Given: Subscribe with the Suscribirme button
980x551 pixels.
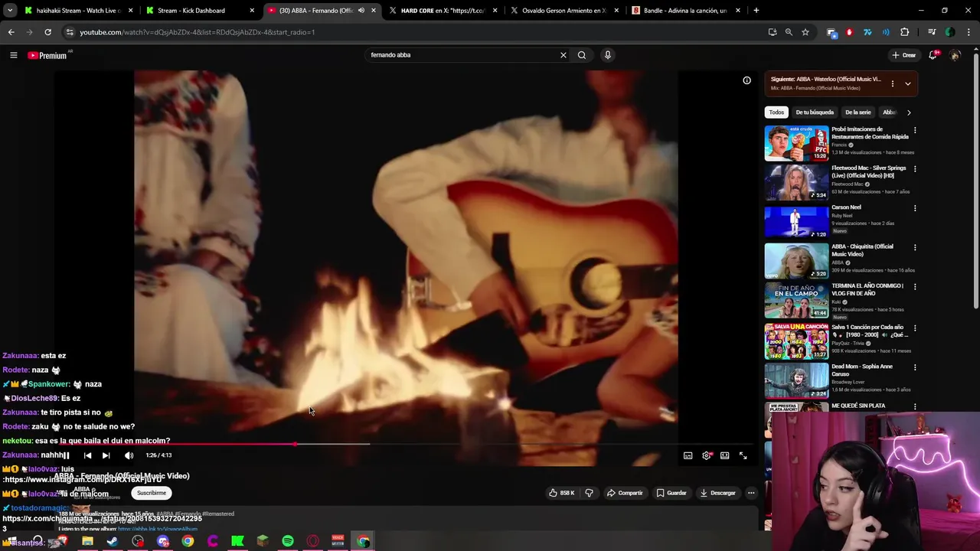Looking at the screenshot, I should tap(152, 493).
